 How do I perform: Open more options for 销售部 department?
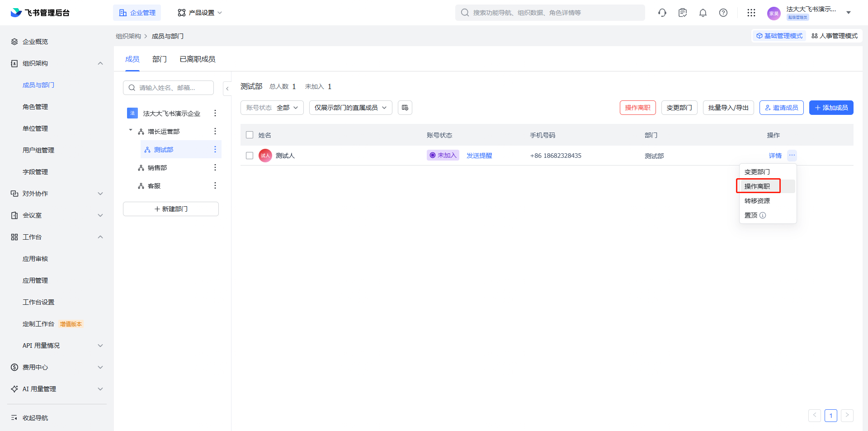tap(215, 167)
